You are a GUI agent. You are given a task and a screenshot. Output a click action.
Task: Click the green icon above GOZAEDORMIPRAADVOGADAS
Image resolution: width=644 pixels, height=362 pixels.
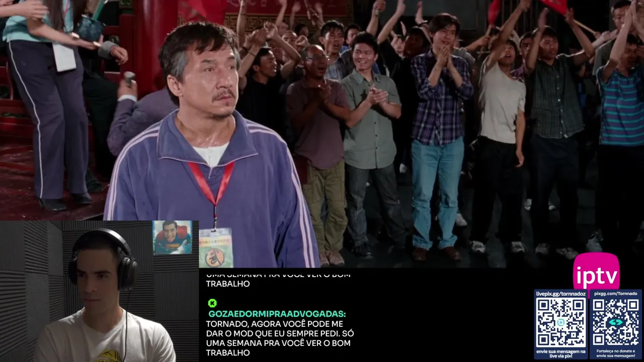coord(212,303)
